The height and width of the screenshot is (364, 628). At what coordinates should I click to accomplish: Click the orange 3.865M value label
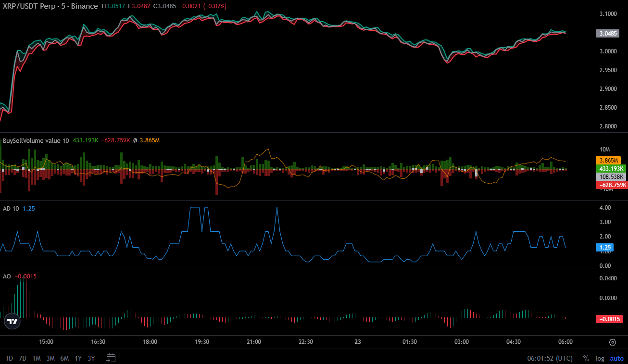[x=608, y=160]
